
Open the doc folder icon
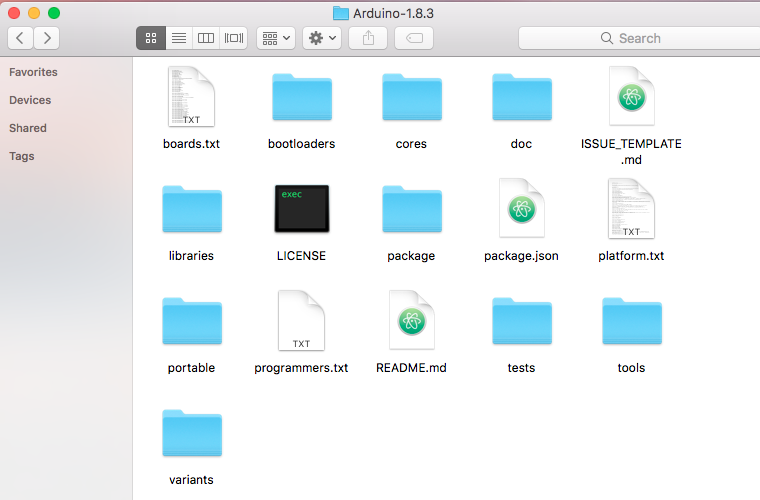click(x=522, y=97)
